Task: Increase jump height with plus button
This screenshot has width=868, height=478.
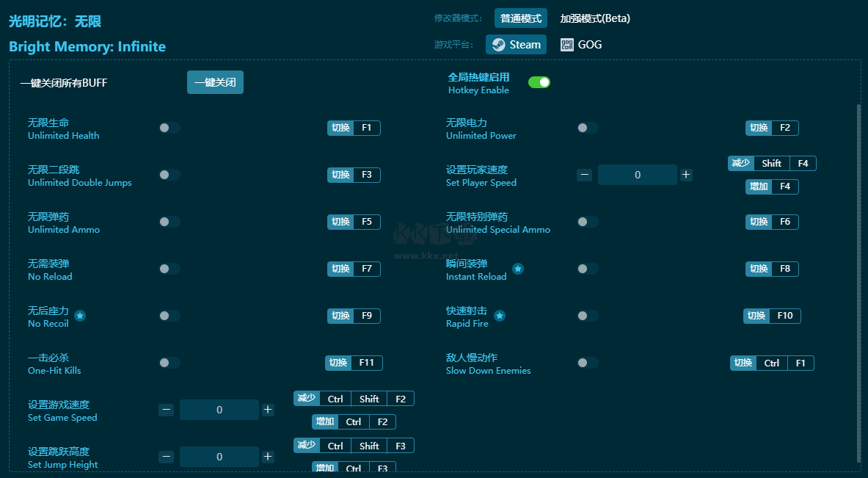Action: pyautogui.click(x=268, y=457)
